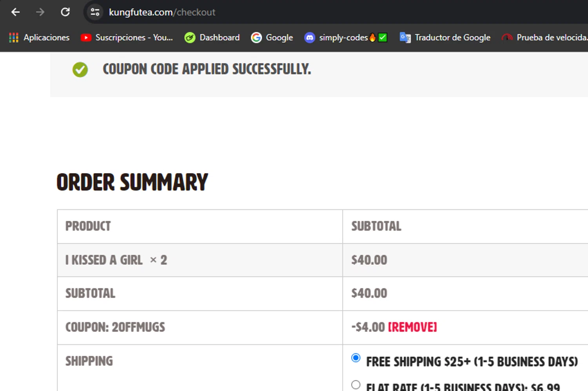The height and width of the screenshot is (391, 588).
Task: Remove the 20FFMUGS coupon
Action: tap(412, 327)
